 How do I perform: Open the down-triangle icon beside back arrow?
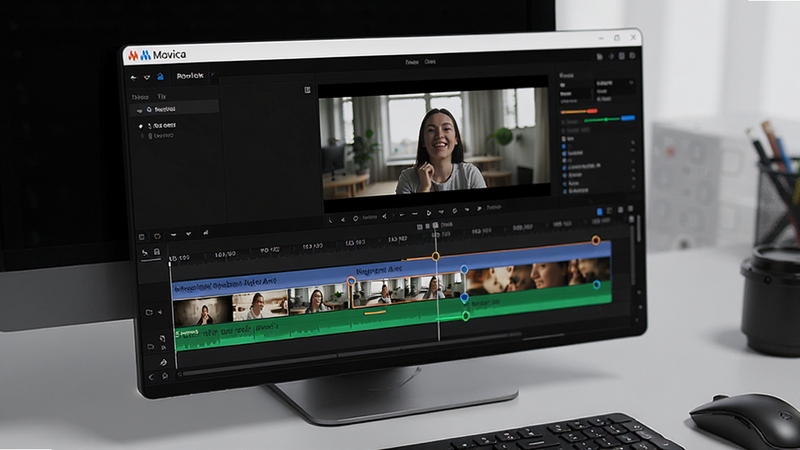[x=147, y=78]
